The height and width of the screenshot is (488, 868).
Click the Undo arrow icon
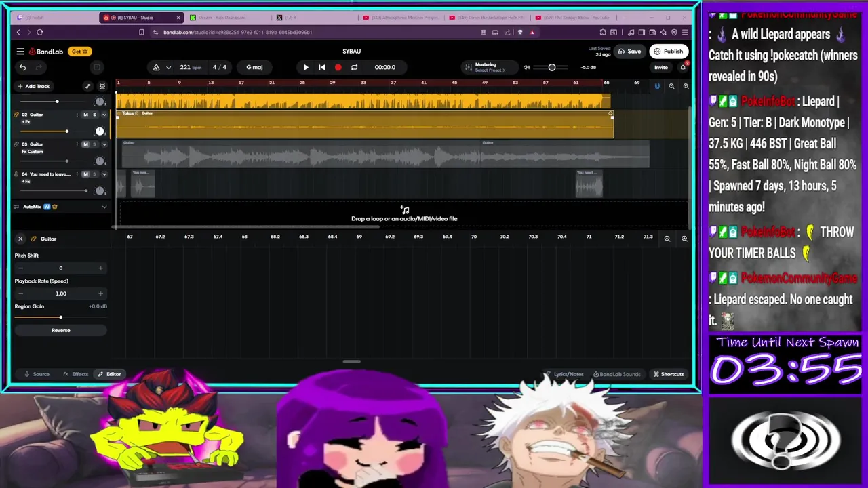click(x=22, y=67)
